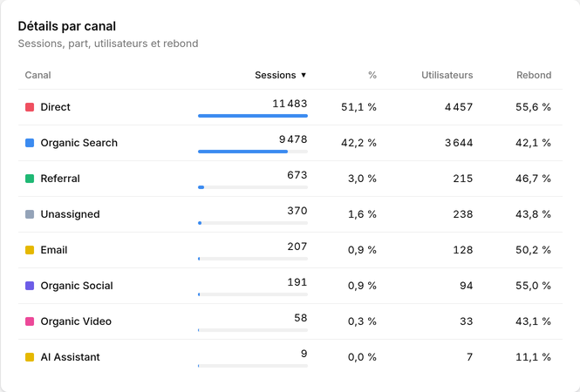Select the Organic Video channel name
Image resolution: width=580 pixels, height=392 pixels.
tap(76, 321)
